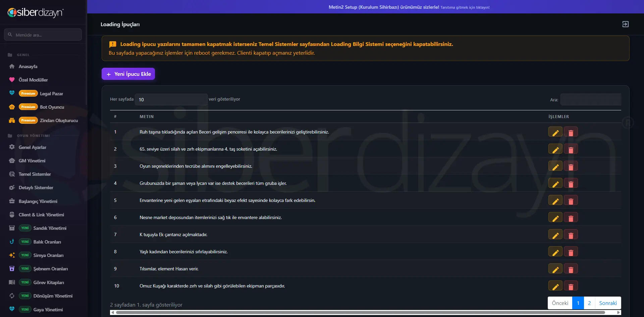Click the text "K tuşuyla Ek çantanız açılmaktadır."

coord(173,234)
